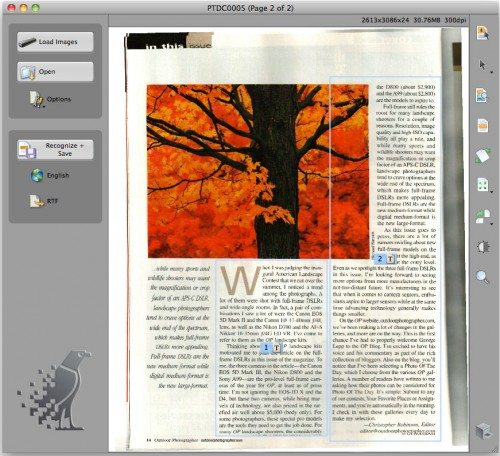Select text zone marker number 1

point(266,348)
